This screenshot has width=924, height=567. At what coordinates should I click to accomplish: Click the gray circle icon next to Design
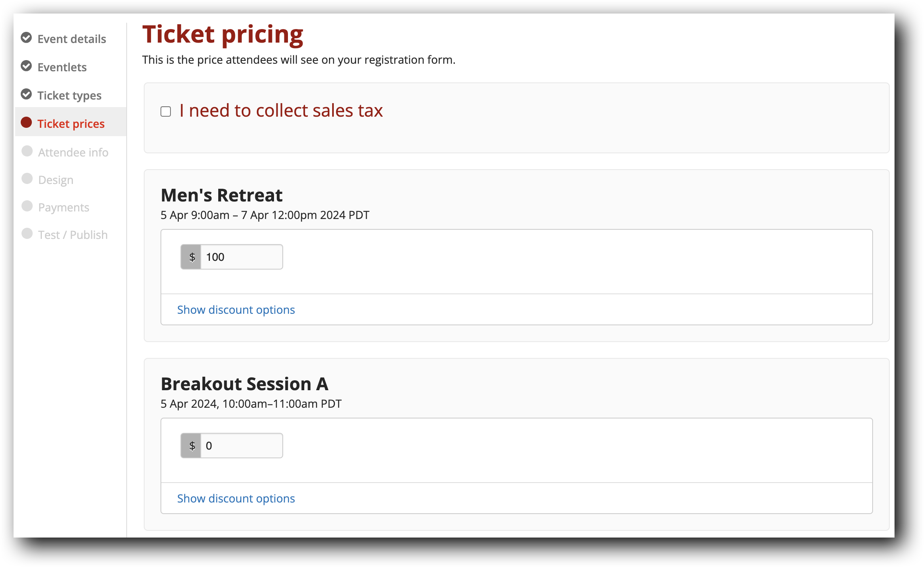coord(26,179)
